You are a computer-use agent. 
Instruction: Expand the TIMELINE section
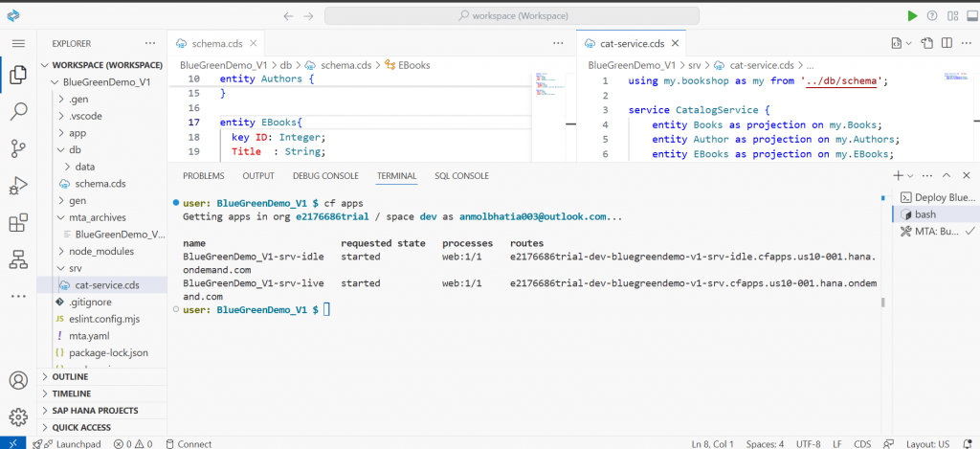[x=102, y=393]
